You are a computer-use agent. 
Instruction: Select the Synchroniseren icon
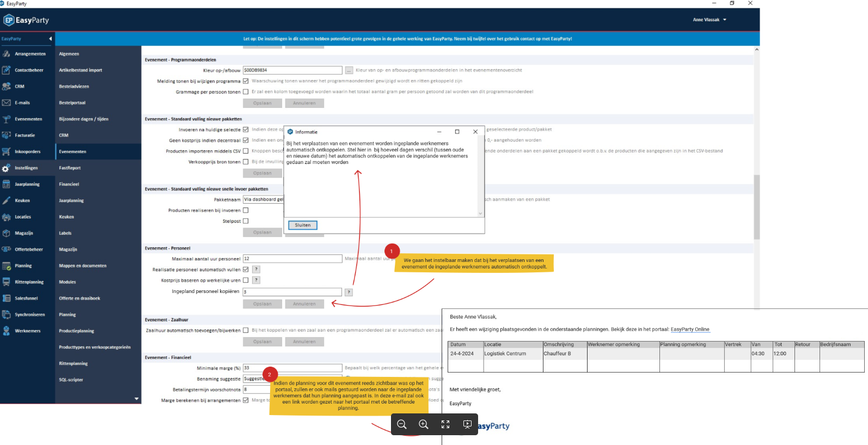7,315
